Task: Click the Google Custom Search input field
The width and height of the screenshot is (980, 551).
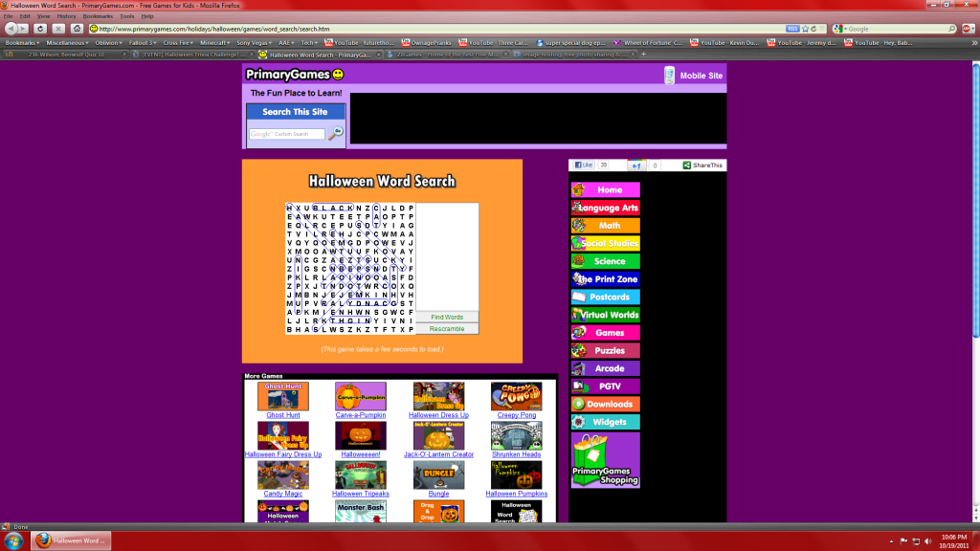Action: click(x=286, y=134)
